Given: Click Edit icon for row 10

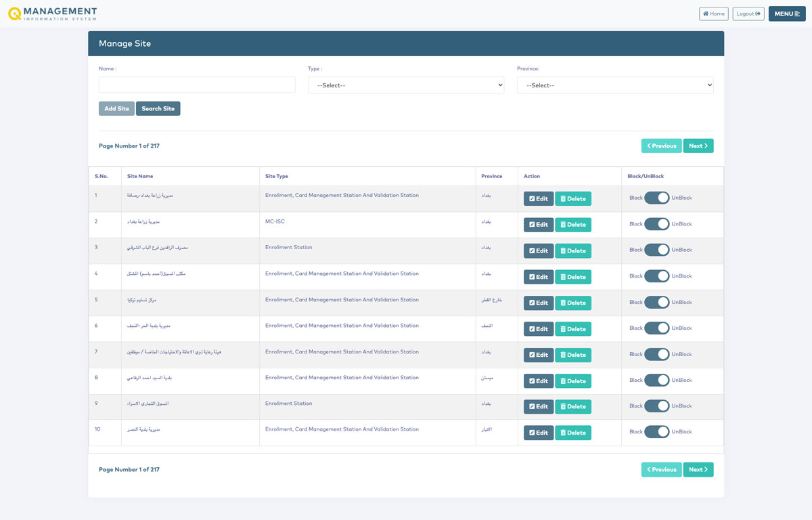Looking at the screenshot, I should point(532,433).
